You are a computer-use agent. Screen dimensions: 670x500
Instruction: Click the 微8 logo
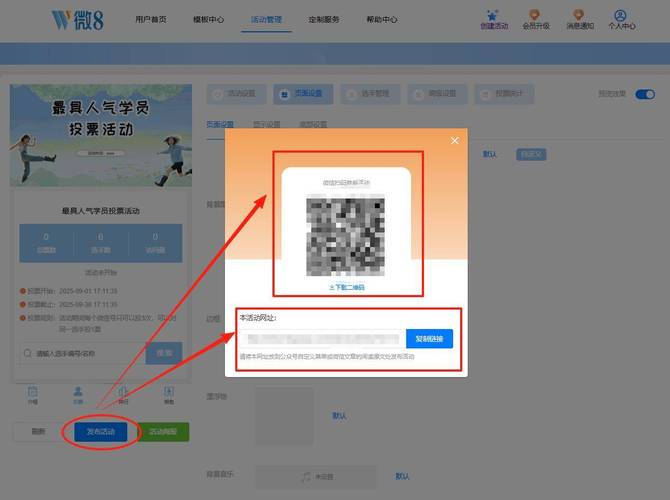(x=77, y=19)
